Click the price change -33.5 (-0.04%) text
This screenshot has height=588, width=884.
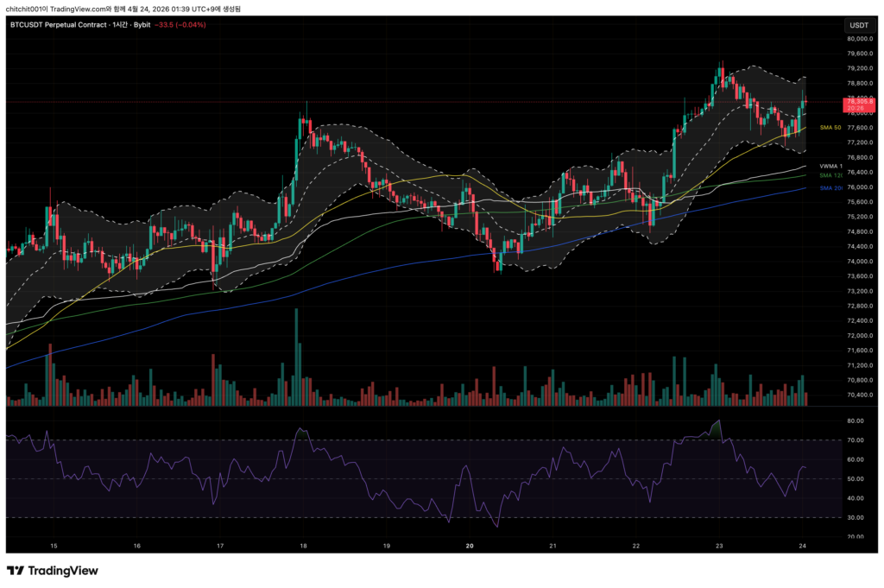tap(182, 25)
